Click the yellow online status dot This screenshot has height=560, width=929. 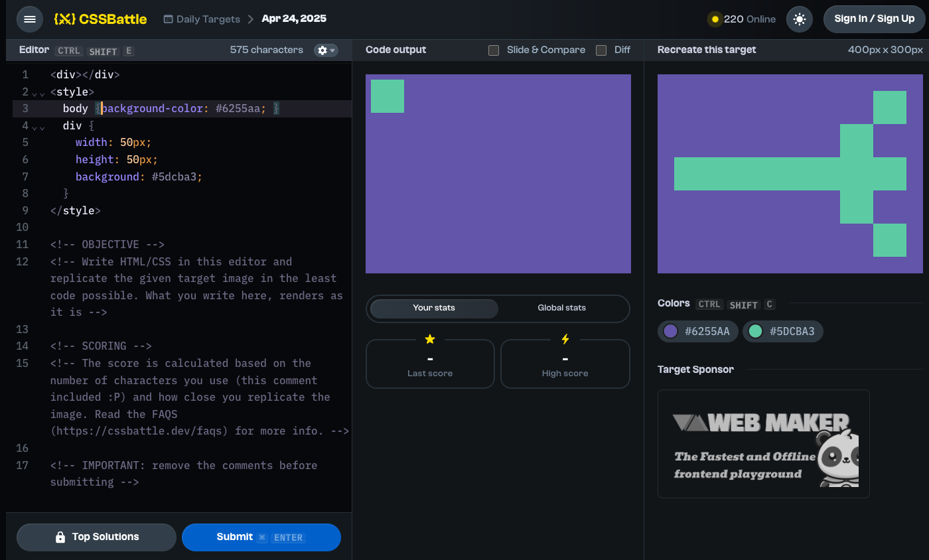[715, 19]
